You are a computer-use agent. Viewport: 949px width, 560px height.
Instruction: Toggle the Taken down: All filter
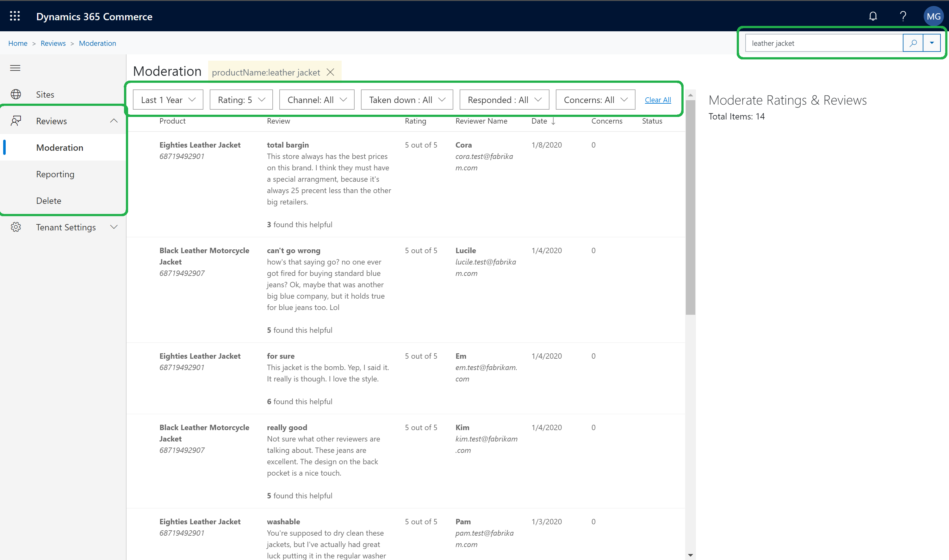pyautogui.click(x=406, y=99)
